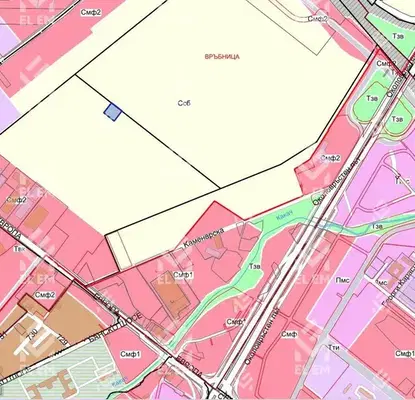
Task: Click the Тти zone label
Action: pos(334,347)
